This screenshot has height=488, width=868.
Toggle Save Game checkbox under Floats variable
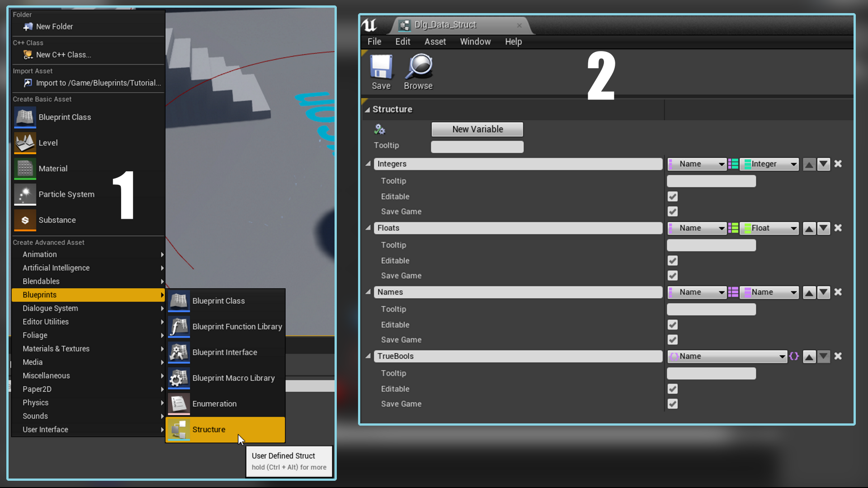tap(672, 275)
